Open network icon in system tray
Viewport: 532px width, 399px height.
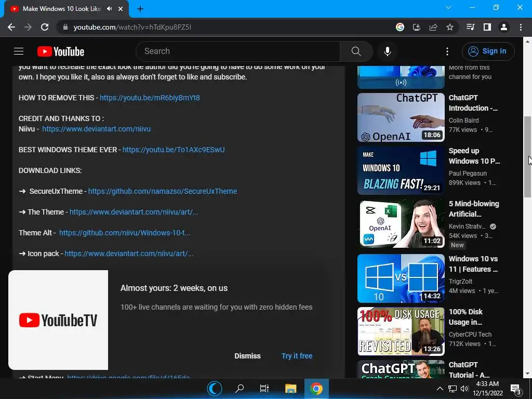[x=453, y=389]
